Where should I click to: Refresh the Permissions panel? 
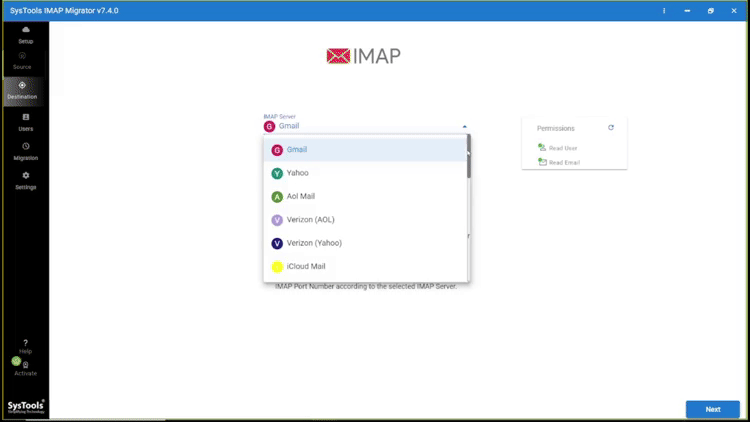click(x=611, y=128)
